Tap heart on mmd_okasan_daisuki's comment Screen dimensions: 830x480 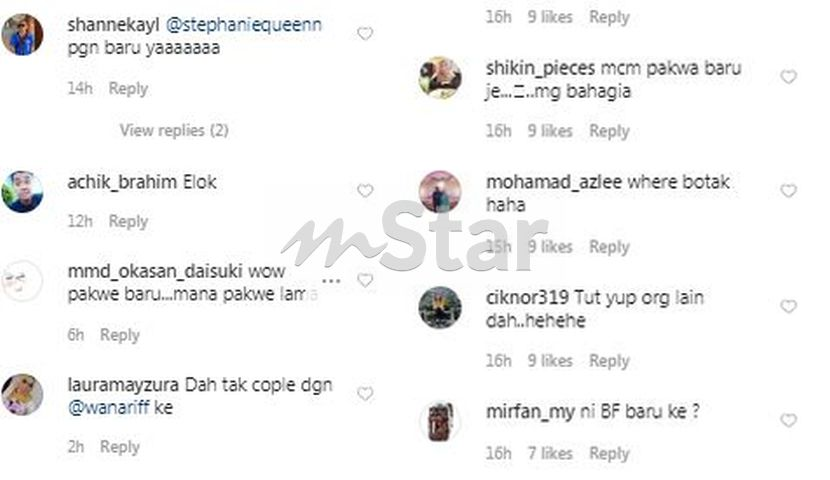point(365,280)
